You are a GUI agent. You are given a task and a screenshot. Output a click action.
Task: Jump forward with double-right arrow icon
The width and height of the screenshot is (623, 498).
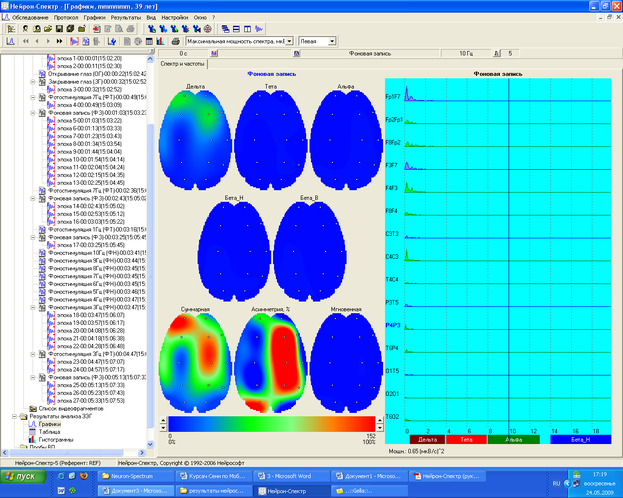click(59, 41)
